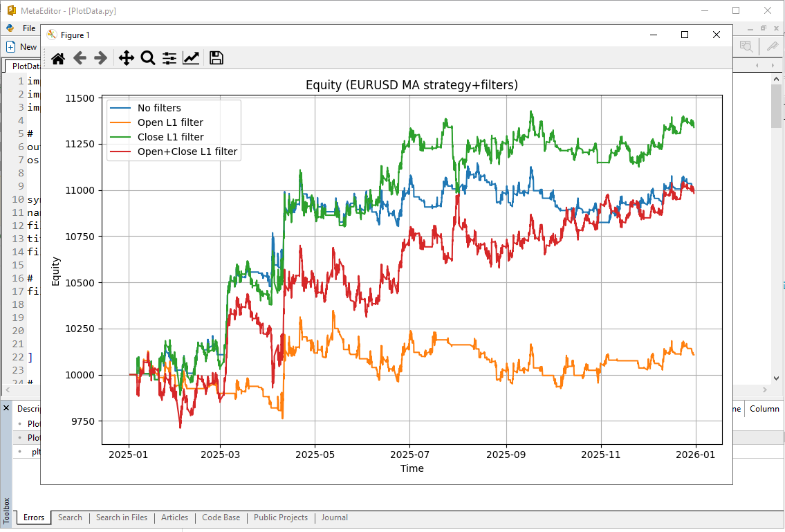Click the orange Open L1 legend line
Viewport: 785px width, 532px height.
coord(120,122)
